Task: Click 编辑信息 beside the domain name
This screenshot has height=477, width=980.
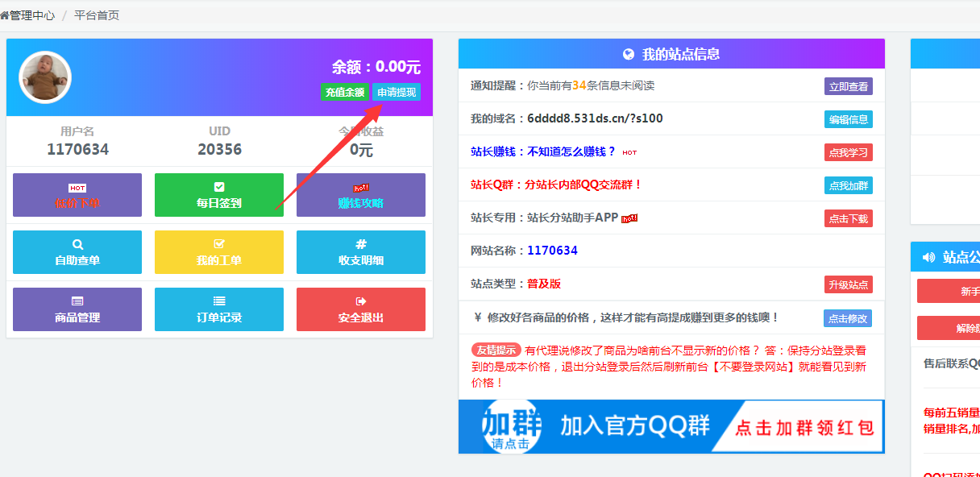Action: point(848,118)
